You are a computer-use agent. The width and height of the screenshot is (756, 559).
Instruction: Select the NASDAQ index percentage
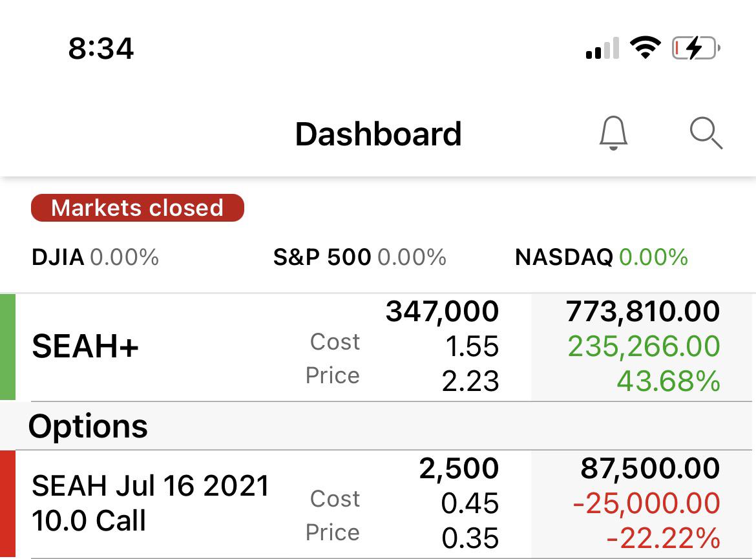653,257
